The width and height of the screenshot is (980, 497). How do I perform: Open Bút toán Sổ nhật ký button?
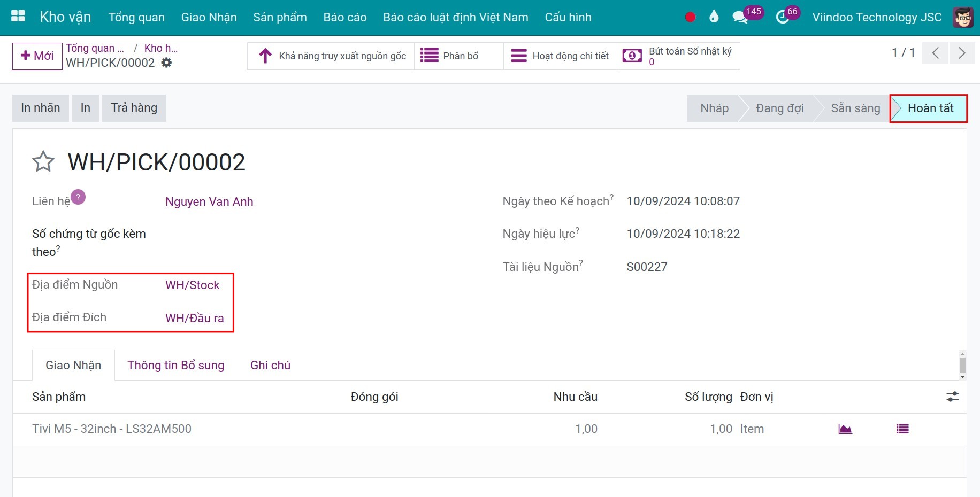tap(678, 56)
